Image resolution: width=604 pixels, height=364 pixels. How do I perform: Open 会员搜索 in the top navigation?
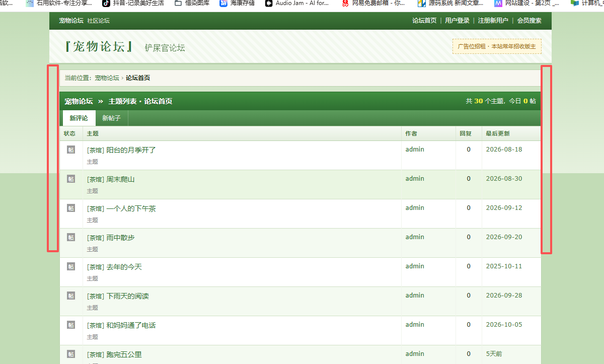click(530, 21)
